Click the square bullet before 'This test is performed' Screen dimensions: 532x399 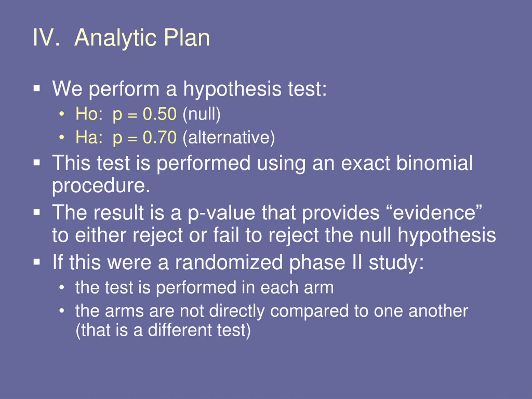click(37, 163)
